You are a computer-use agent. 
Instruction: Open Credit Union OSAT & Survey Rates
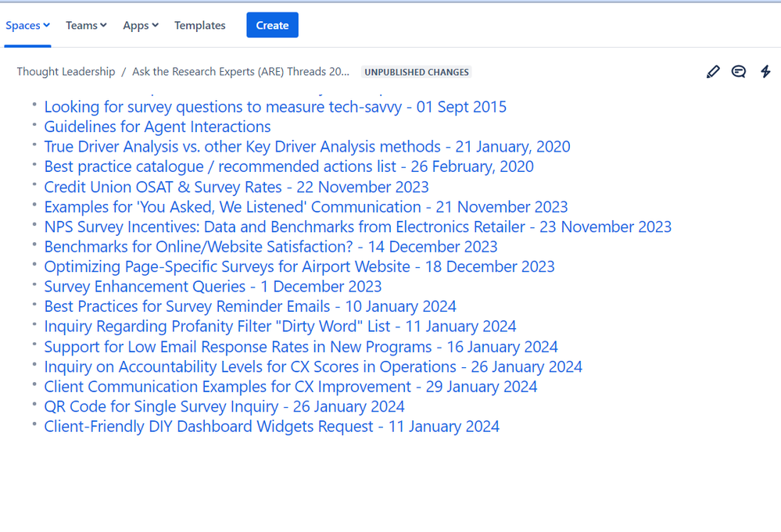[237, 187]
